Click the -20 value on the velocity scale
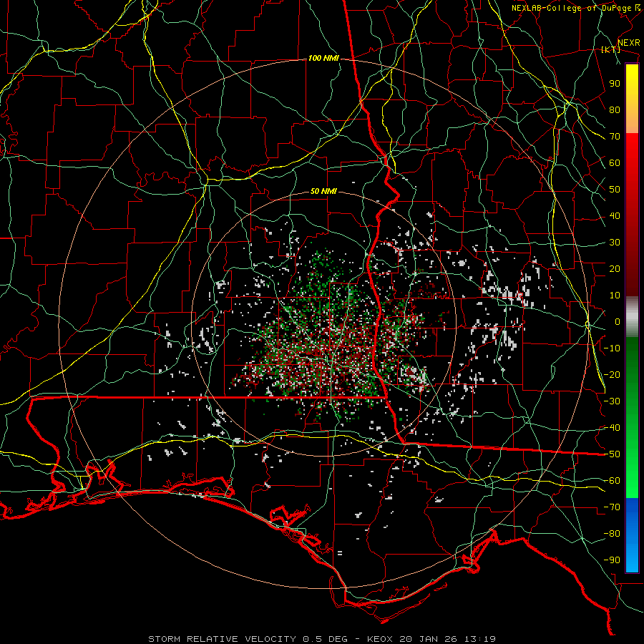The width and height of the screenshot is (644, 644). [x=612, y=375]
